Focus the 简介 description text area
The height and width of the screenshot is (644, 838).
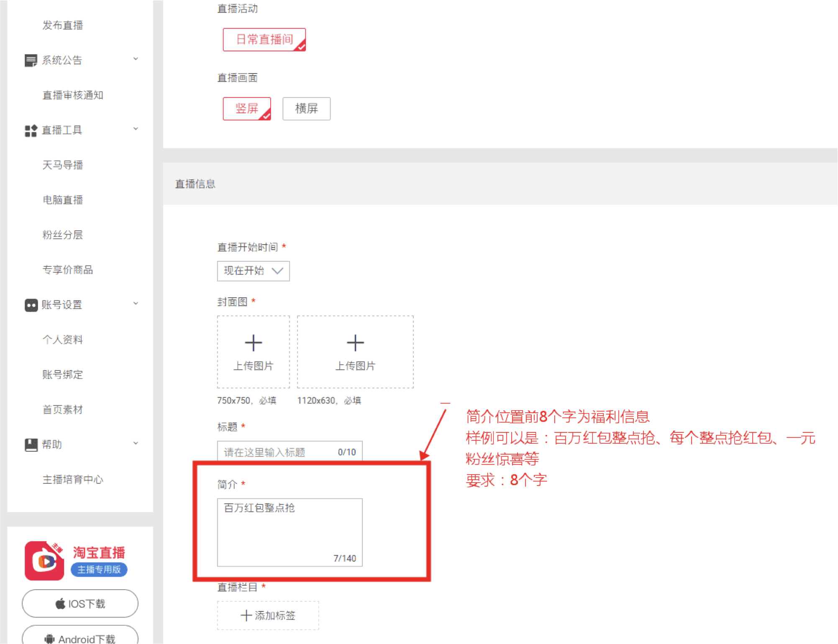pyautogui.click(x=290, y=532)
